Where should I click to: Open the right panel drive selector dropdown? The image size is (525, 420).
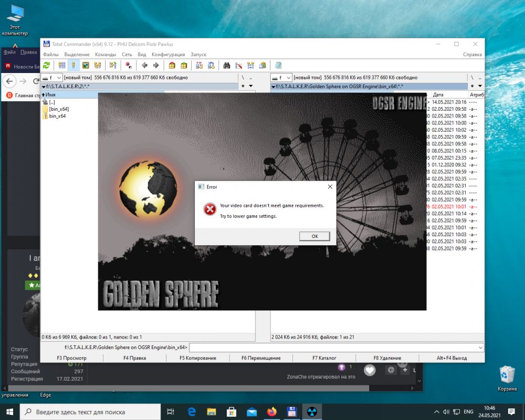[x=282, y=78]
